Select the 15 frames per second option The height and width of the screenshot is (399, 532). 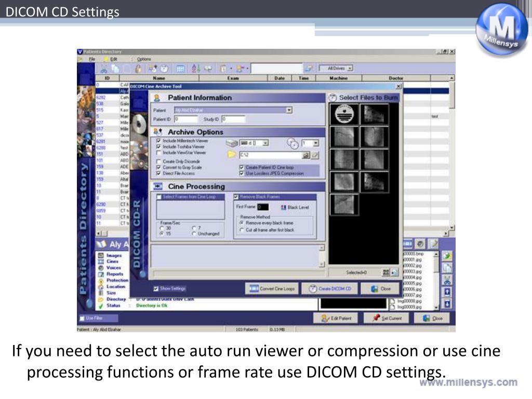coord(162,234)
